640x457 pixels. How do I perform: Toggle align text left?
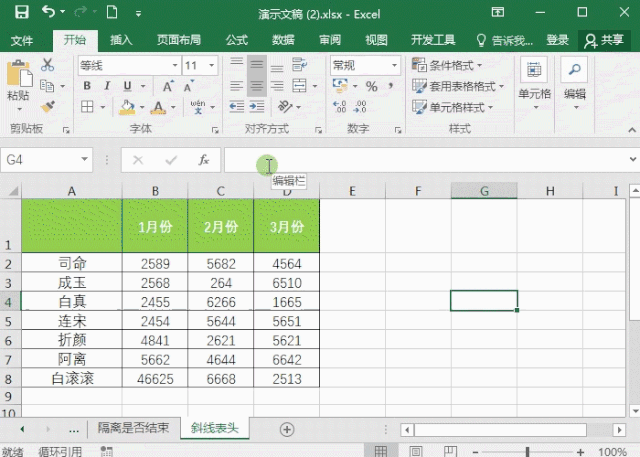click(x=236, y=86)
